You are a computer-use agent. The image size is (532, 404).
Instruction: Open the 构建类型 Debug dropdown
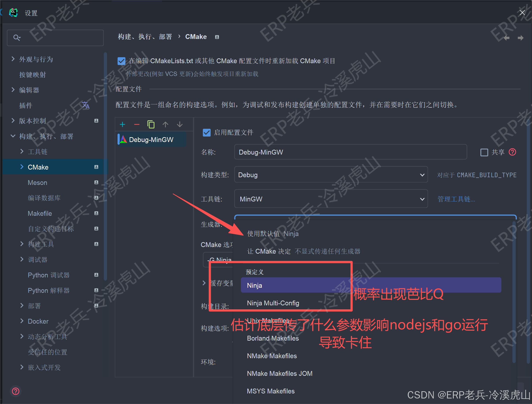(x=331, y=175)
